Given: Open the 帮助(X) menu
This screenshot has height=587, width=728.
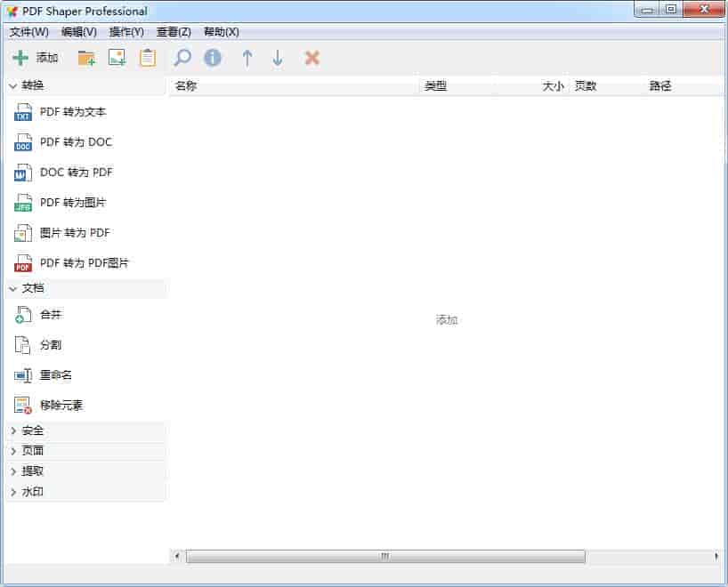Looking at the screenshot, I should 222,32.
